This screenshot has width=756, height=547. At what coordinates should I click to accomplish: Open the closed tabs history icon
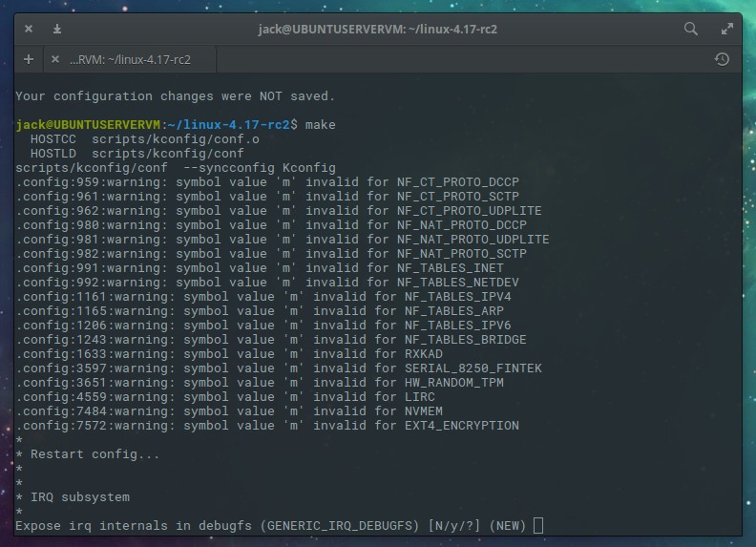point(722,59)
